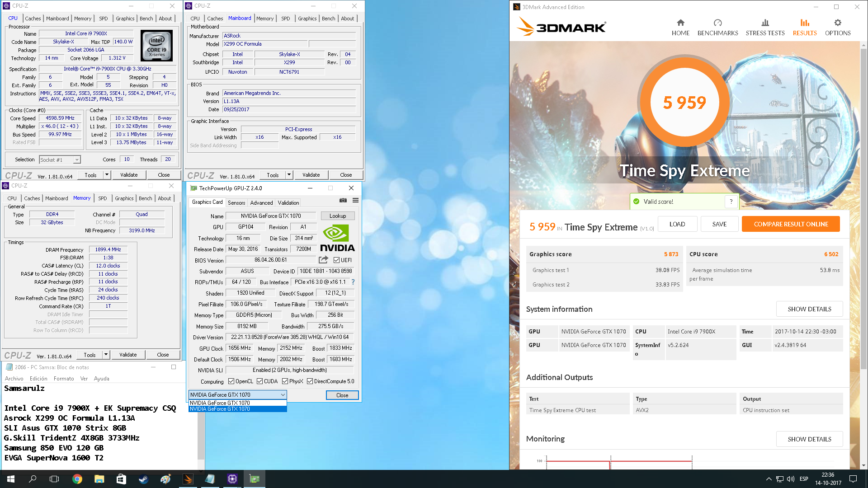The image size is (868, 488).
Task: Open the SPD tab in Memory CPU-Z window
Action: [103, 198]
